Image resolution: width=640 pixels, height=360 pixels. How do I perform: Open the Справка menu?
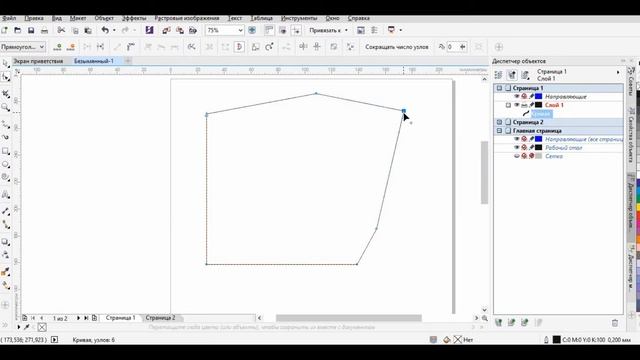click(359, 18)
